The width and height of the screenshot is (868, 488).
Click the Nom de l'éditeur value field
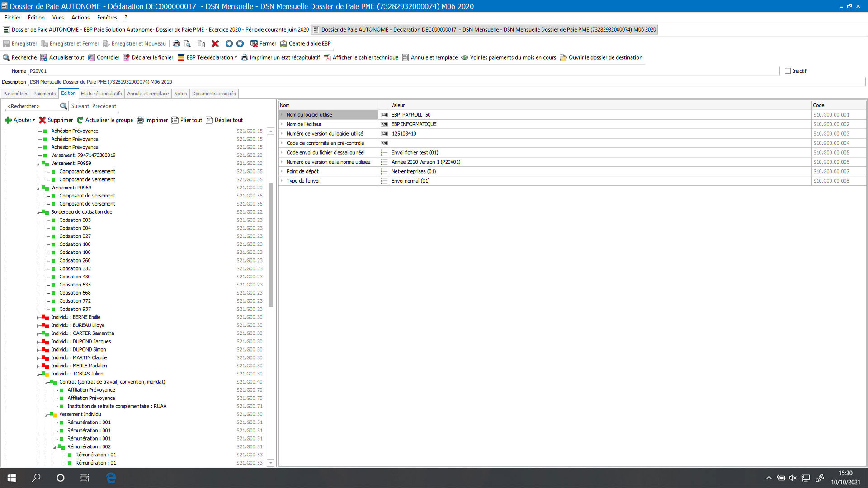tap(600, 124)
